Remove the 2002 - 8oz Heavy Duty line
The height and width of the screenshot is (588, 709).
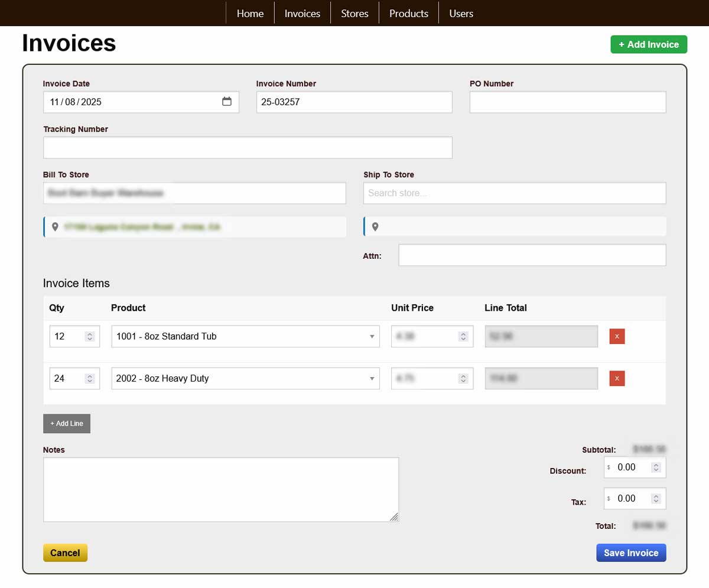(x=617, y=378)
